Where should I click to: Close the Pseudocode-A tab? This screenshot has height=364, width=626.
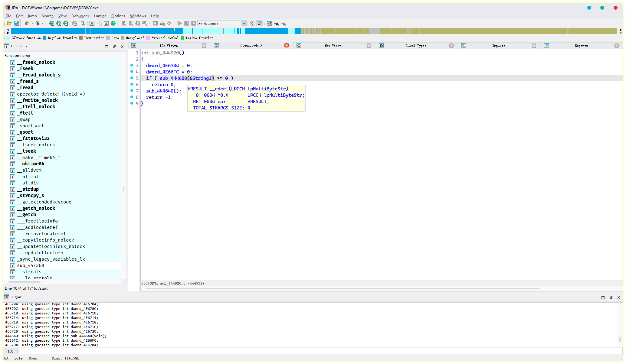pos(286,45)
